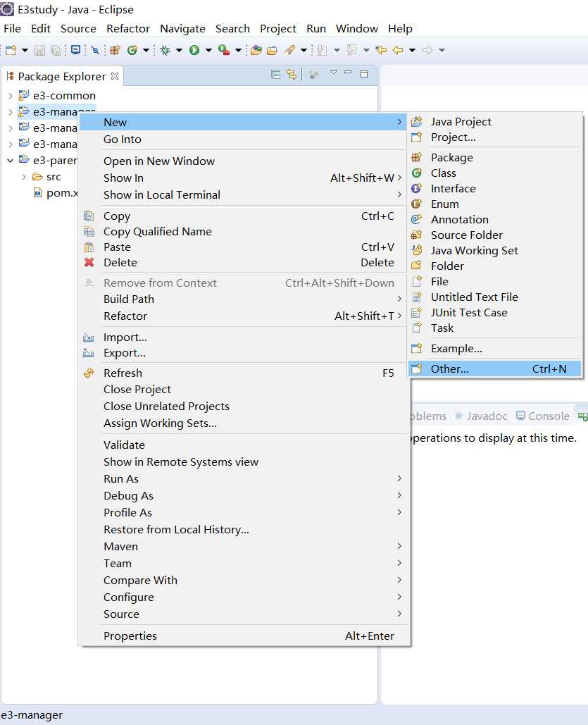
Task: Switch to the Javadoc tab
Action: click(481, 416)
